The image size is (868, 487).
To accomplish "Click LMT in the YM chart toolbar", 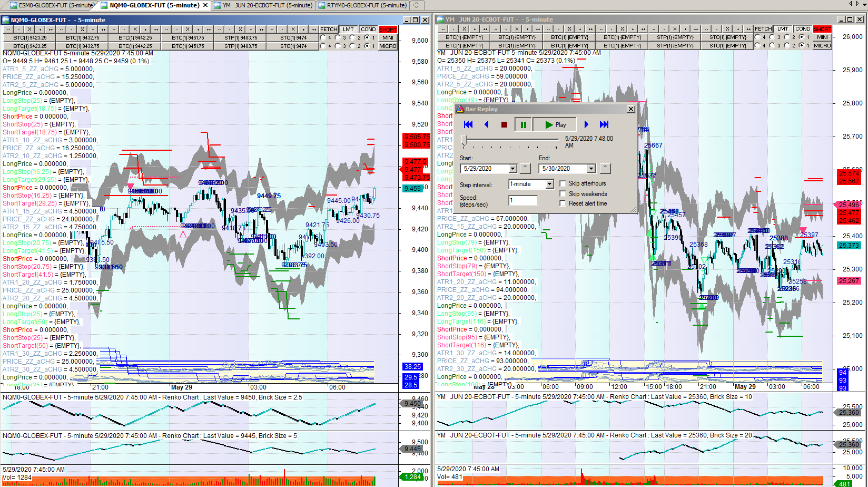I will 783,29.
